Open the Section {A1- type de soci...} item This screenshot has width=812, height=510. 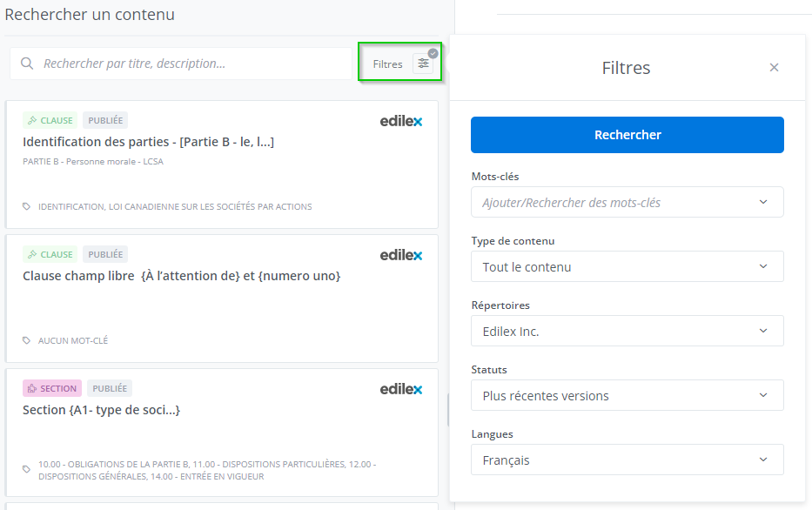(101, 410)
